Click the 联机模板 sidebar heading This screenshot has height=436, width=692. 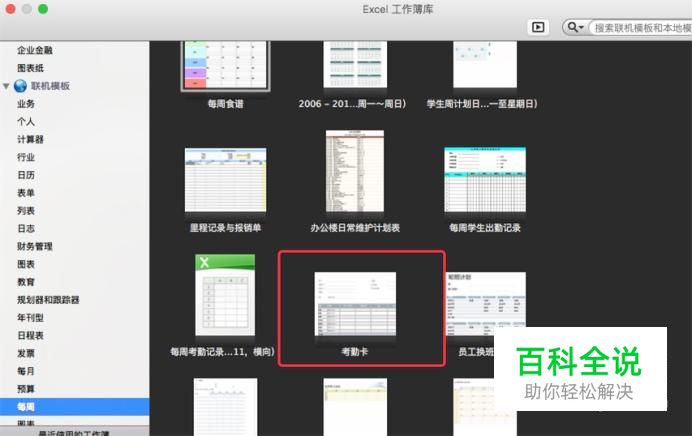pos(50,86)
